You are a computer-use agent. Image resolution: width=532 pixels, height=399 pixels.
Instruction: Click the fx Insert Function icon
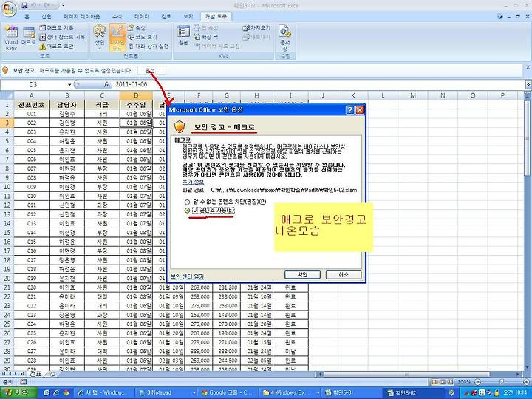point(106,84)
